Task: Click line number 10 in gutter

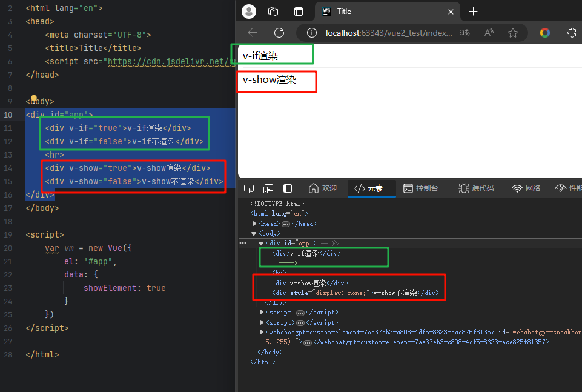Action: pos(8,115)
